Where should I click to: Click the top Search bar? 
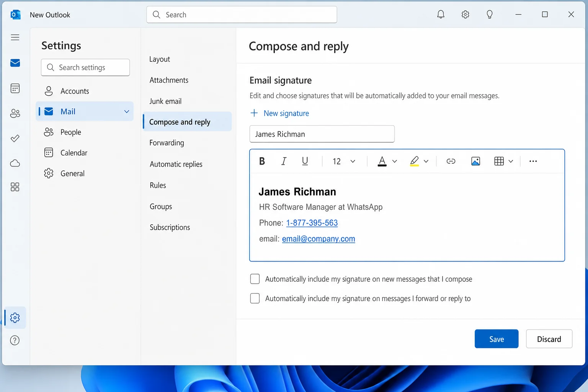(242, 15)
